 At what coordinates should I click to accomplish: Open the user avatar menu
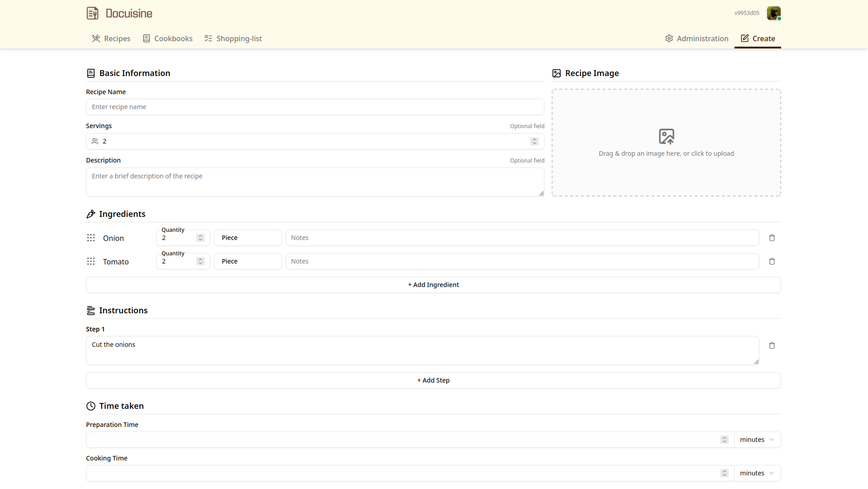pos(773,13)
